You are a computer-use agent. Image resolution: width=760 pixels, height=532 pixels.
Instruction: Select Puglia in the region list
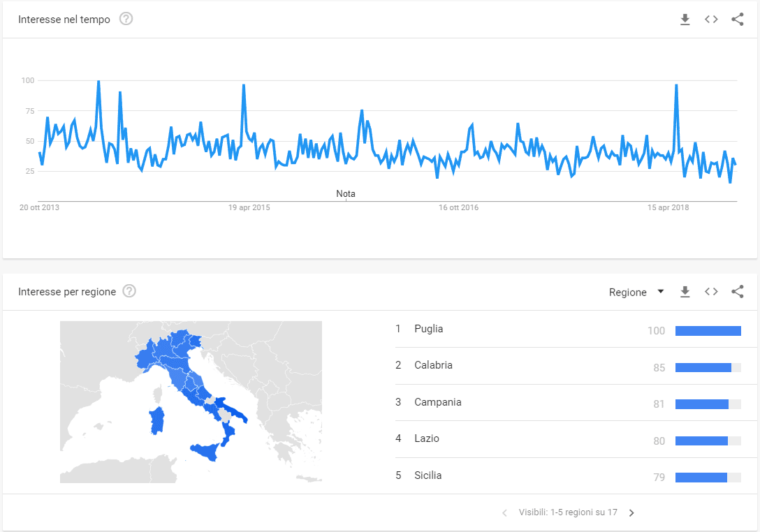click(428, 329)
